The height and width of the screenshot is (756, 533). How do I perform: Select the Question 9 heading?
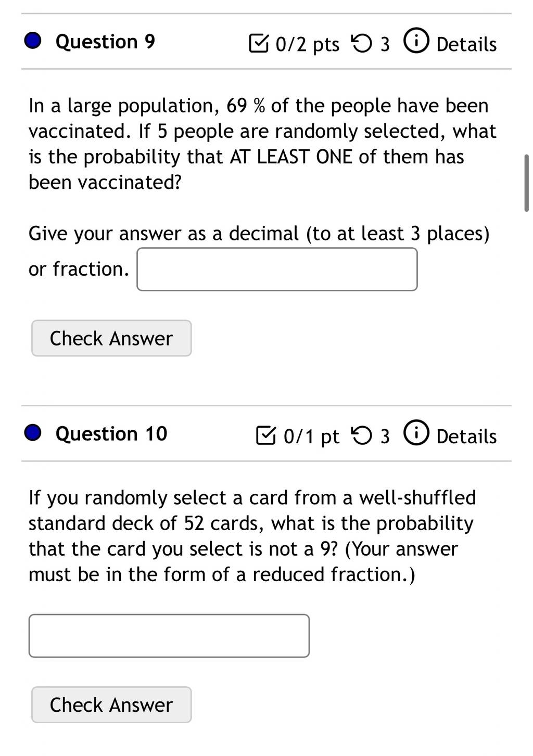[105, 41]
